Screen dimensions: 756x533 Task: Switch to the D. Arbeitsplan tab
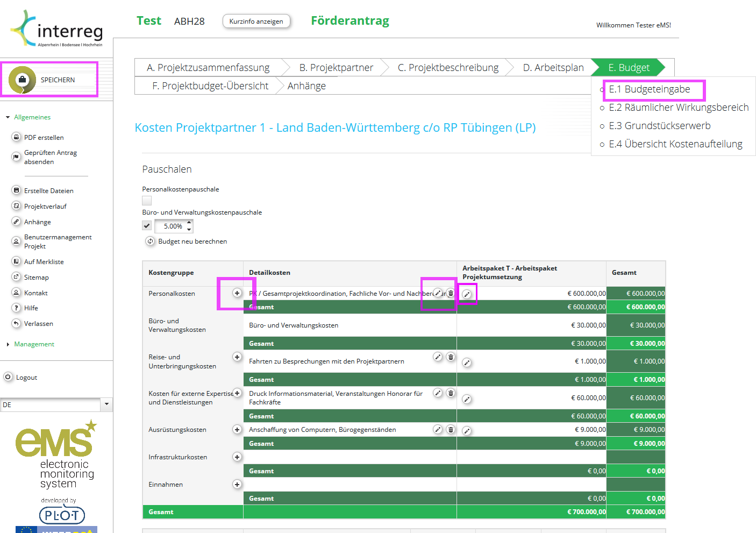click(x=553, y=67)
